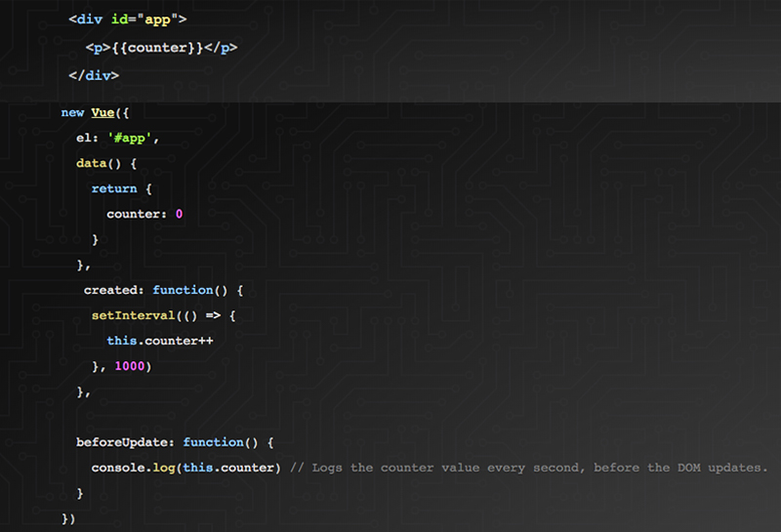The image size is (781, 532).
Task: Click the counter: 0 property line
Action: coord(144,214)
